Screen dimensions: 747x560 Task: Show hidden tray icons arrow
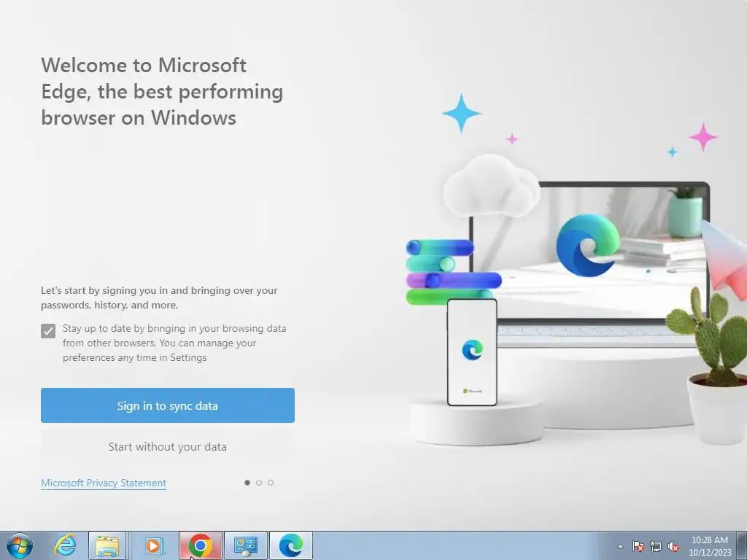[620, 546]
